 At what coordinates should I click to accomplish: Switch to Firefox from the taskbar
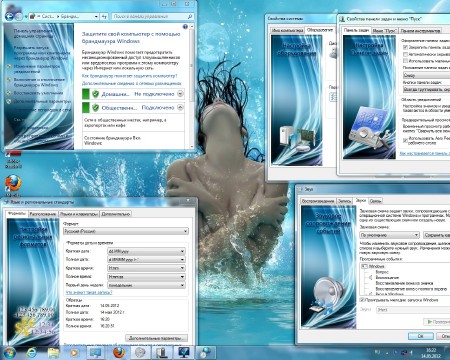point(118,352)
